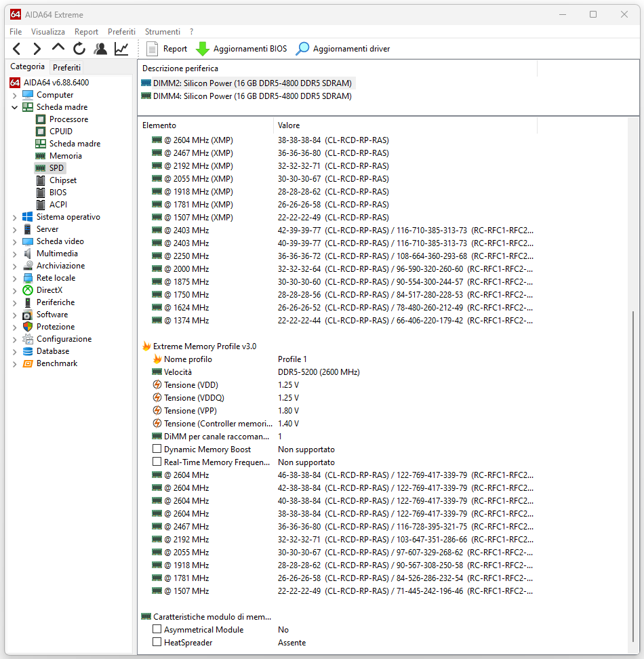
Task: Select the SPD tree item
Action: point(50,168)
